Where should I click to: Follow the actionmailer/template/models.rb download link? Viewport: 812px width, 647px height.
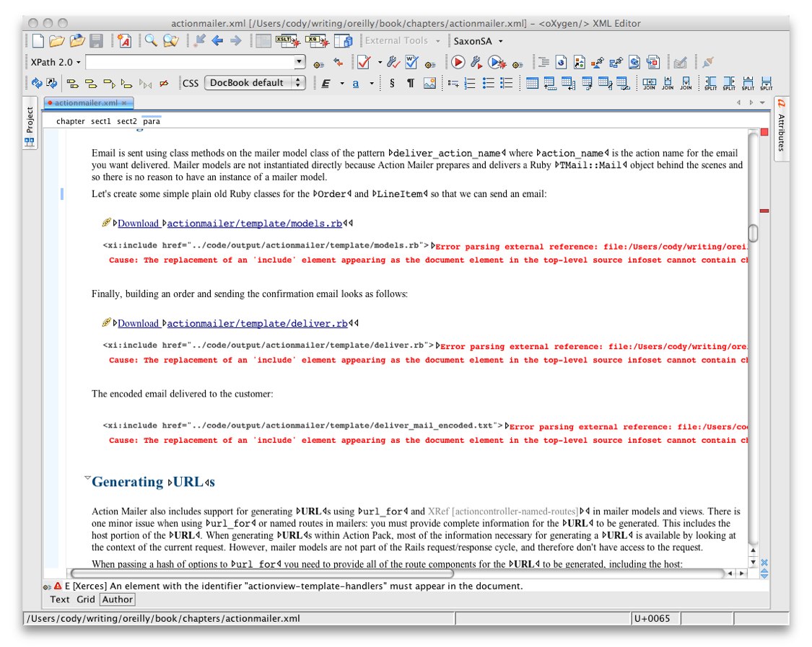[x=254, y=224]
